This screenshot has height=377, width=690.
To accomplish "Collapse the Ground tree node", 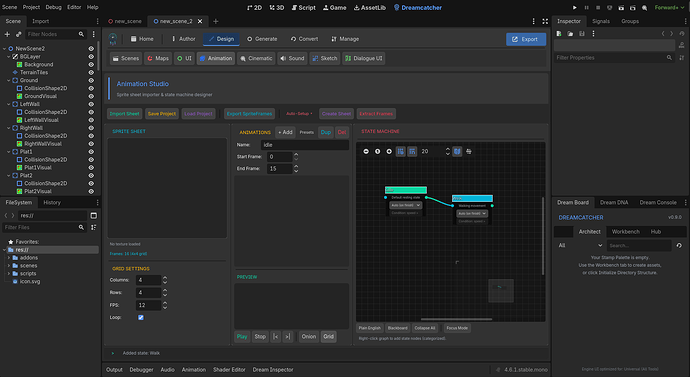I will 8,80.
